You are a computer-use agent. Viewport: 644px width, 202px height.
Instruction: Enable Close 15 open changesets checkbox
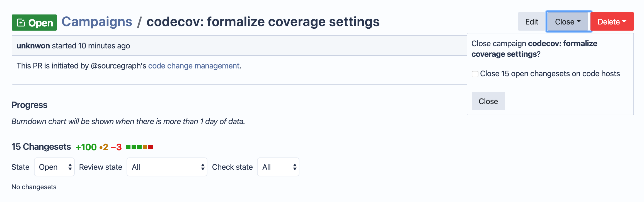click(475, 74)
